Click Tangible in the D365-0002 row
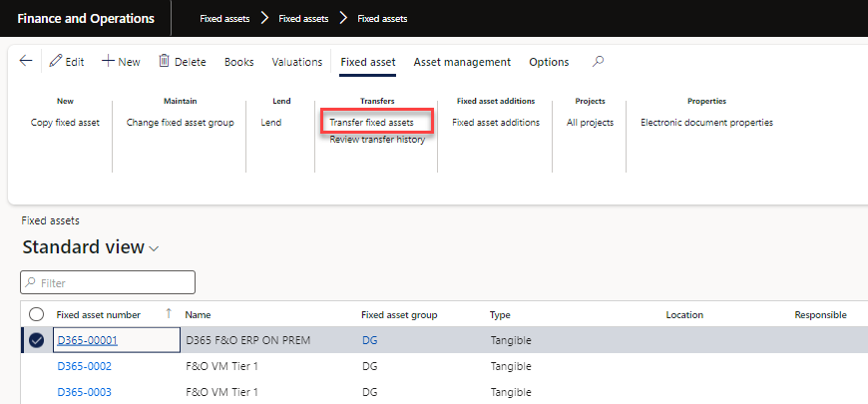This screenshot has height=404, width=868. (x=511, y=366)
